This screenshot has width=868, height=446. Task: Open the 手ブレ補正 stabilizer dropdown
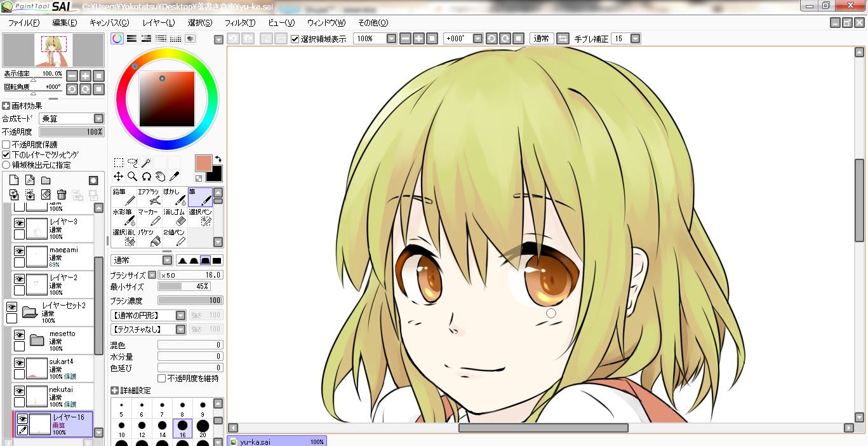tap(635, 39)
